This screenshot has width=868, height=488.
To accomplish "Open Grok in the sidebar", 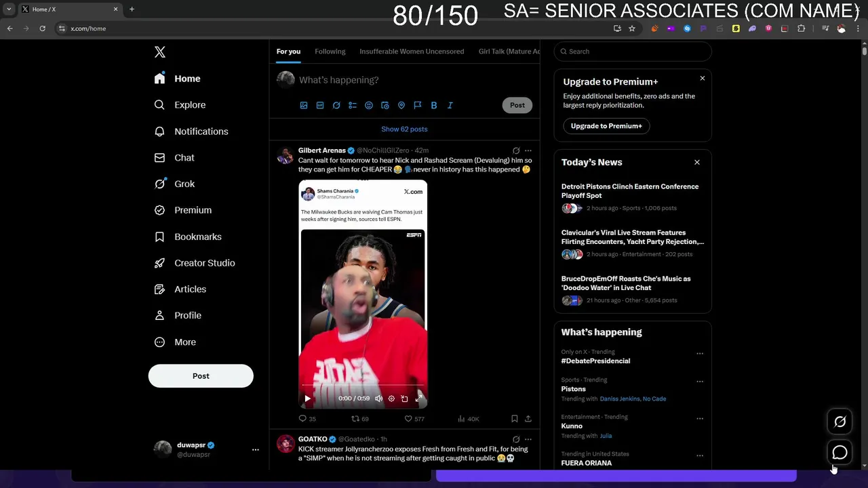I will pyautogui.click(x=174, y=184).
